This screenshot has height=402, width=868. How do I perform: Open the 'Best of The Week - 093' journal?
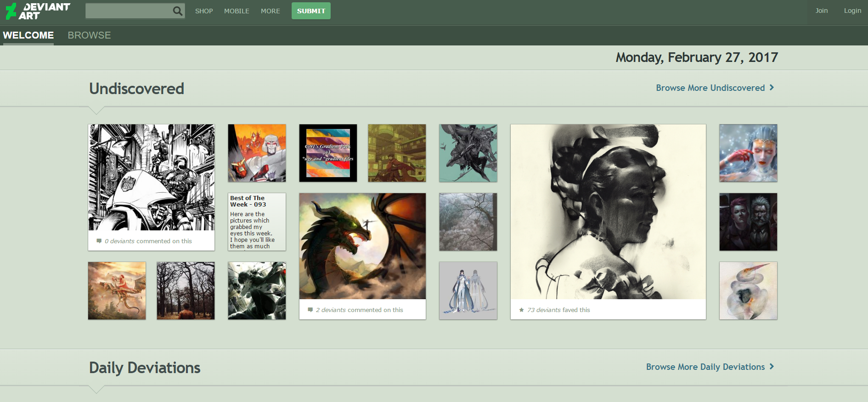tap(257, 222)
